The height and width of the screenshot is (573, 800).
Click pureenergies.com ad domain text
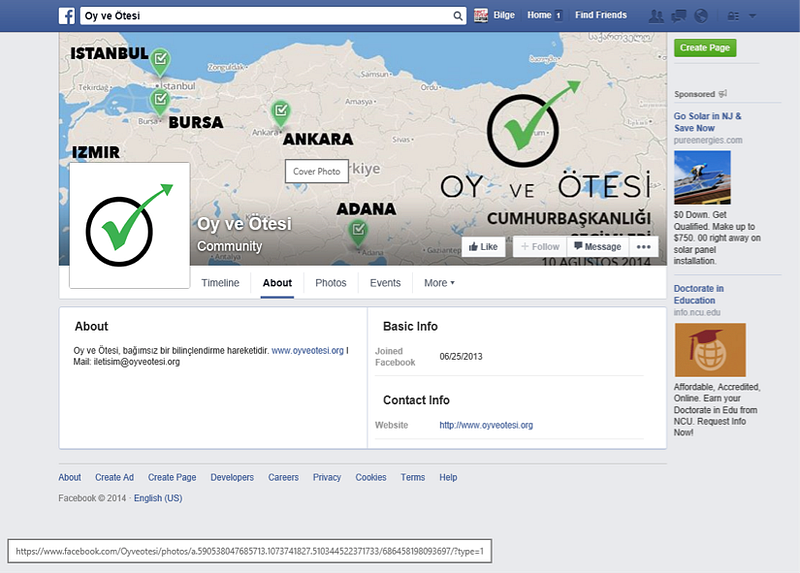coord(708,140)
